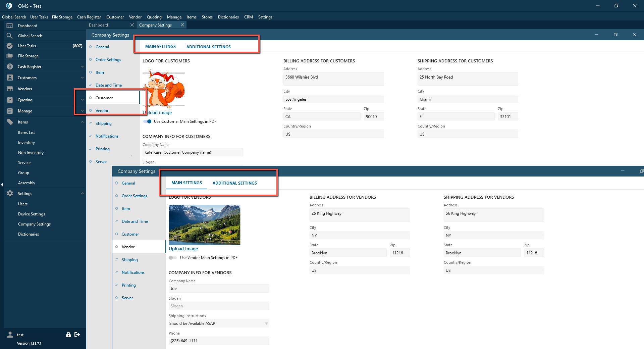Screen dimensions: 644x349
Task: Open the Stores menu
Action: [x=207, y=17]
